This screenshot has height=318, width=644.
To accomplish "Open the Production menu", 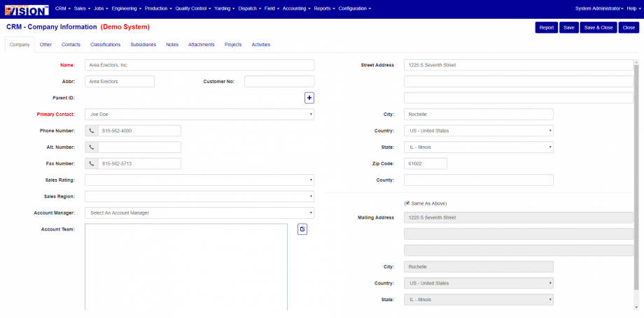I will (158, 8).
